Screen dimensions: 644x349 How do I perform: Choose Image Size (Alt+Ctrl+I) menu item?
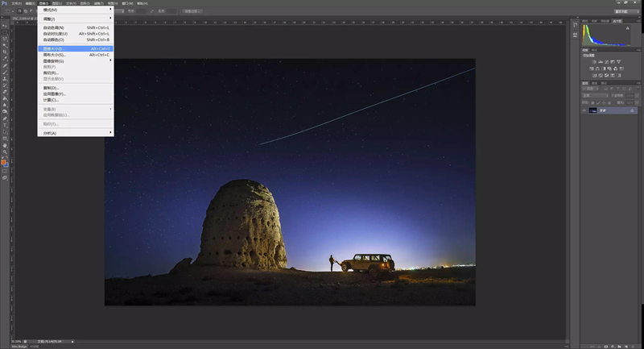point(76,48)
